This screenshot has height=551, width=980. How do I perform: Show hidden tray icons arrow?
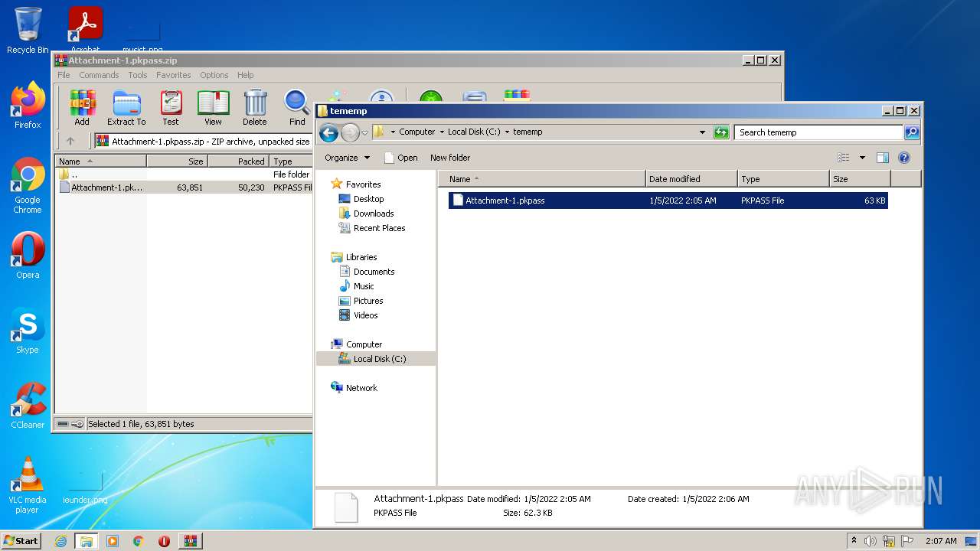click(x=854, y=541)
